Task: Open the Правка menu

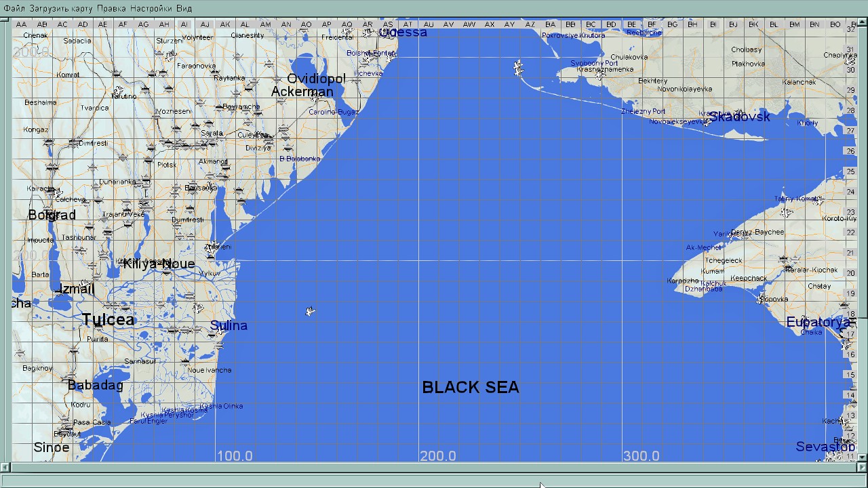Action: pos(111,8)
